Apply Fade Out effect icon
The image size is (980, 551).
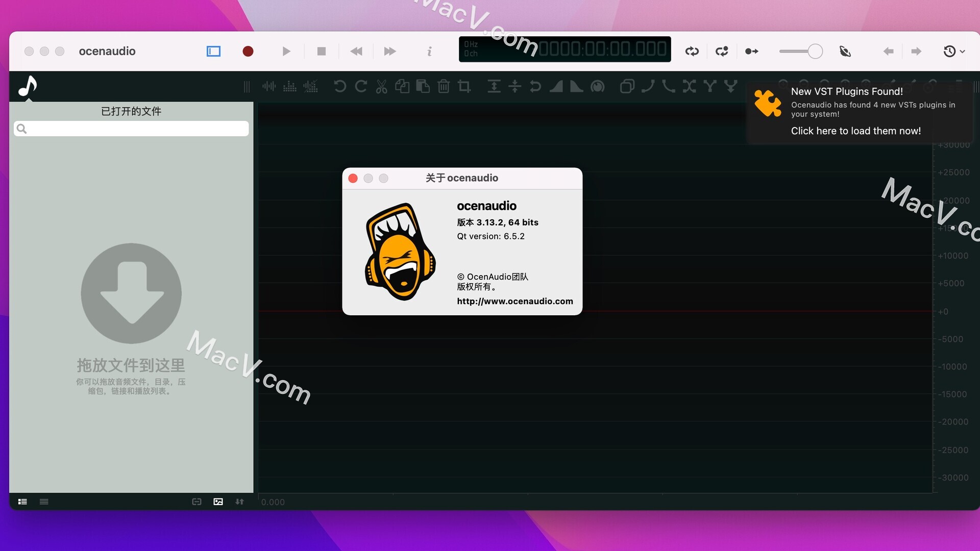click(x=576, y=86)
